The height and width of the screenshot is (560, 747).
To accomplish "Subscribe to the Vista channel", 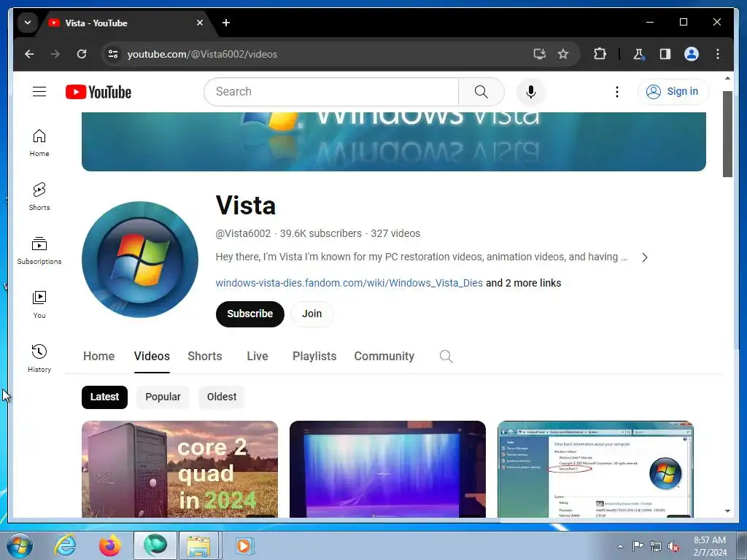I will pyautogui.click(x=249, y=314).
